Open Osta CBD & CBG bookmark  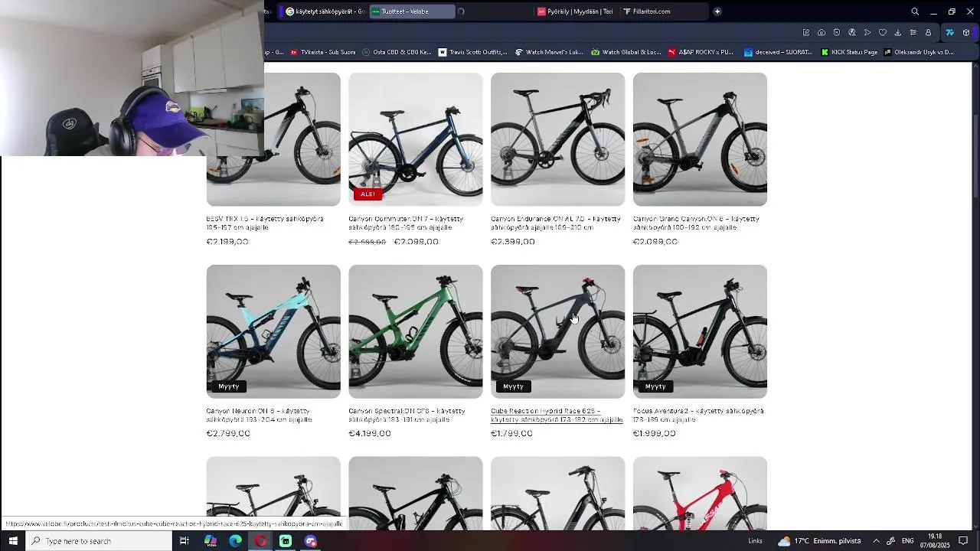click(397, 52)
